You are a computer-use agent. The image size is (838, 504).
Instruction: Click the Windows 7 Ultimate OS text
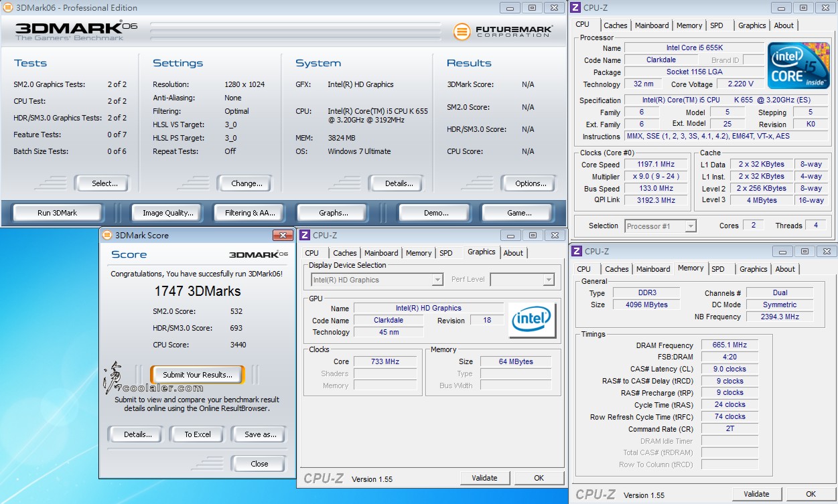(x=359, y=151)
